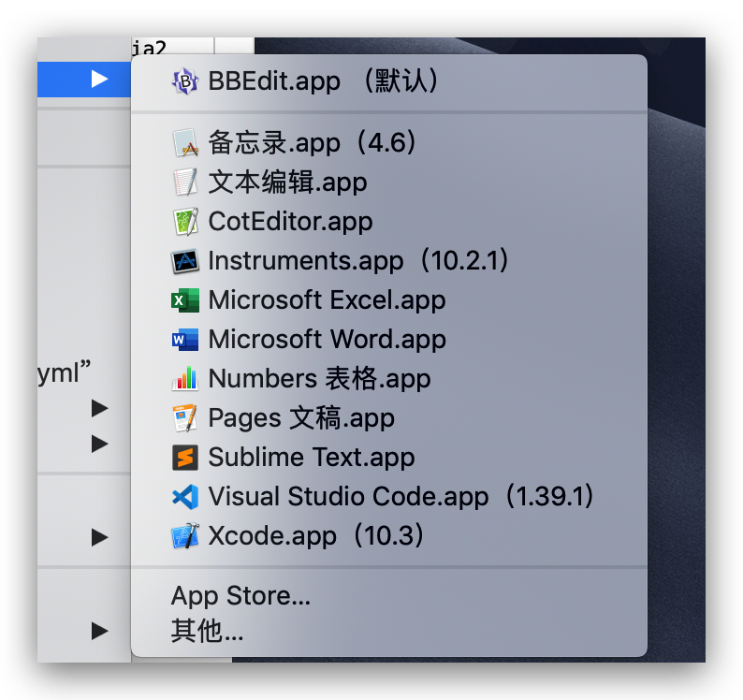The width and height of the screenshot is (743, 700).
Task: Expand the highlighted blue submenu arrow
Action: (99, 80)
